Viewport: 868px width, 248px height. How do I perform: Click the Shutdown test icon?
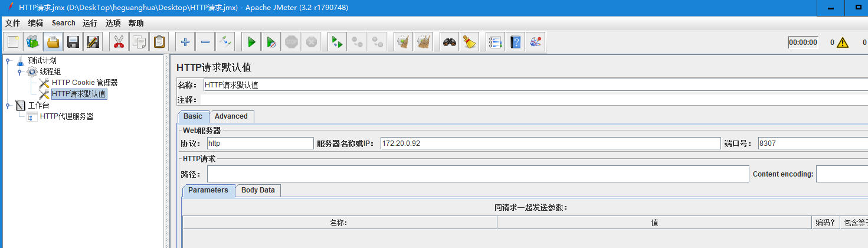[x=312, y=42]
